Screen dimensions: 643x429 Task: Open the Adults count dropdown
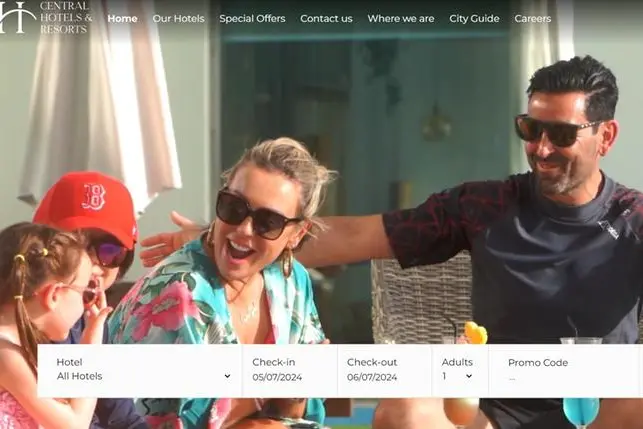[457, 377]
